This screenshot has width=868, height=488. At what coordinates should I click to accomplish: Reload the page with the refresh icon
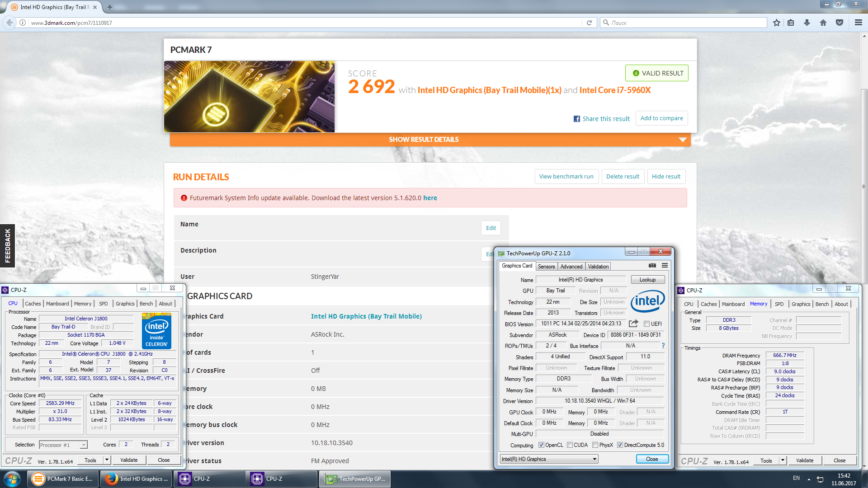589,23
